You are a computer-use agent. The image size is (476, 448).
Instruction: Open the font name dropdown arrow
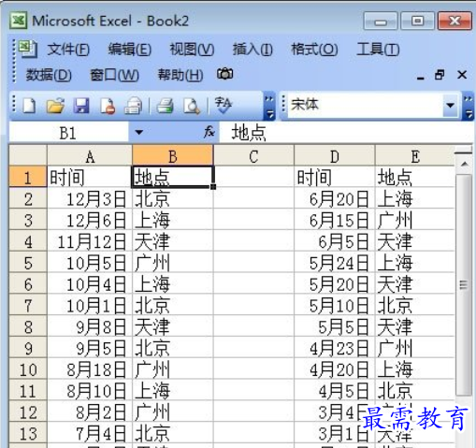[x=450, y=106]
